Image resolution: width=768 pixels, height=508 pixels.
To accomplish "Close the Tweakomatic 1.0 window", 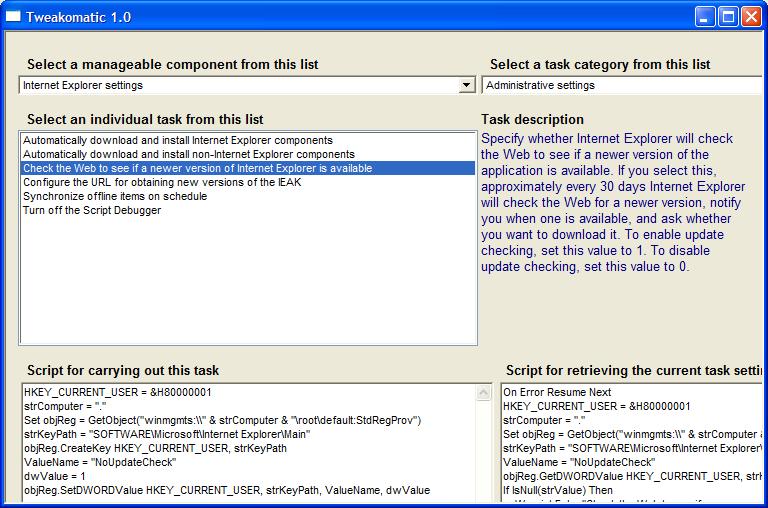I will pyautogui.click(x=751, y=17).
